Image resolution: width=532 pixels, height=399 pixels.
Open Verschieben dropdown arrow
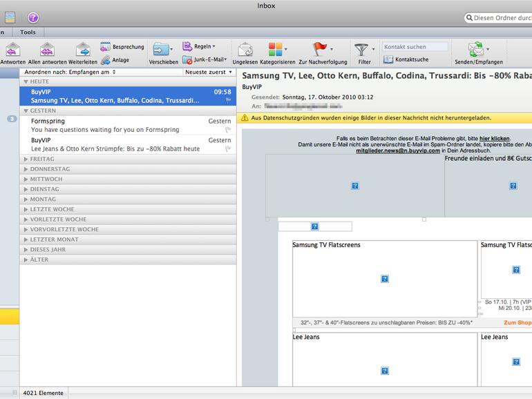(x=171, y=50)
